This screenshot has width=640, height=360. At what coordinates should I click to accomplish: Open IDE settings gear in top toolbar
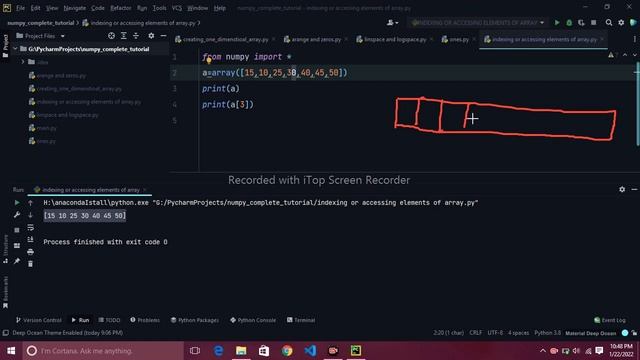point(621,23)
